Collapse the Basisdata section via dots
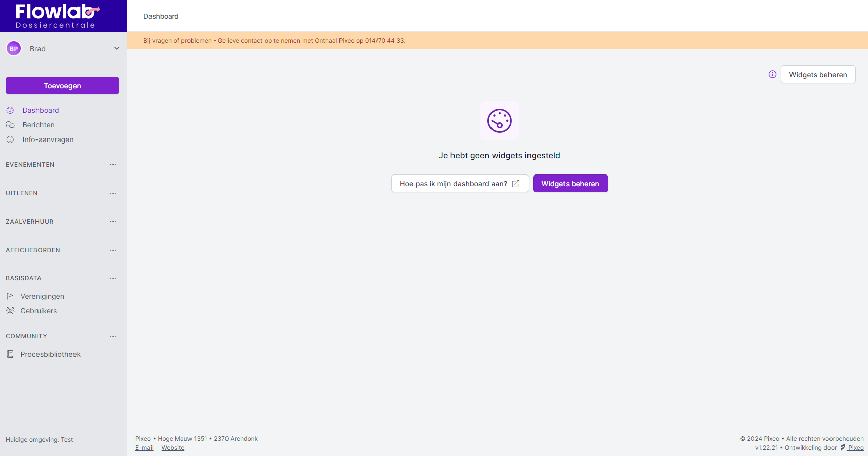 coord(113,278)
